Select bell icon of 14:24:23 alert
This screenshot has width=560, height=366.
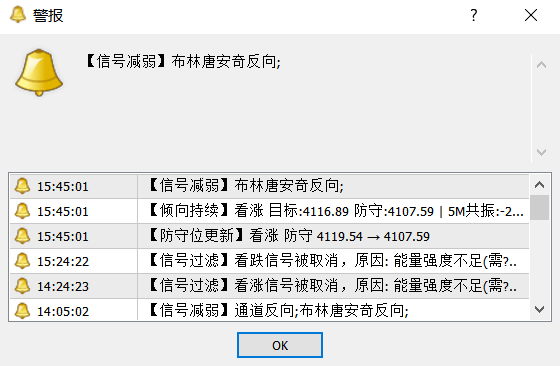coord(22,286)
